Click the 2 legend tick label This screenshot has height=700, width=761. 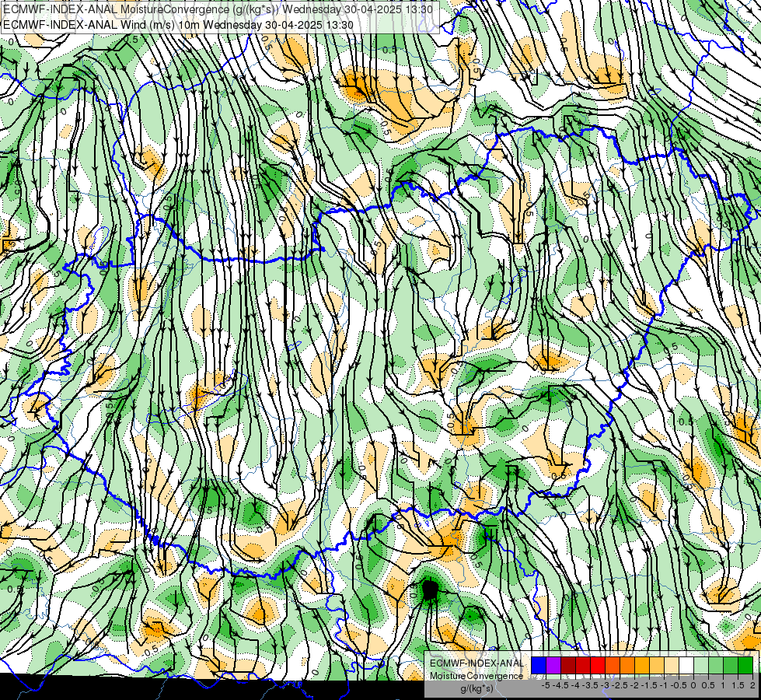click(752, 685)
